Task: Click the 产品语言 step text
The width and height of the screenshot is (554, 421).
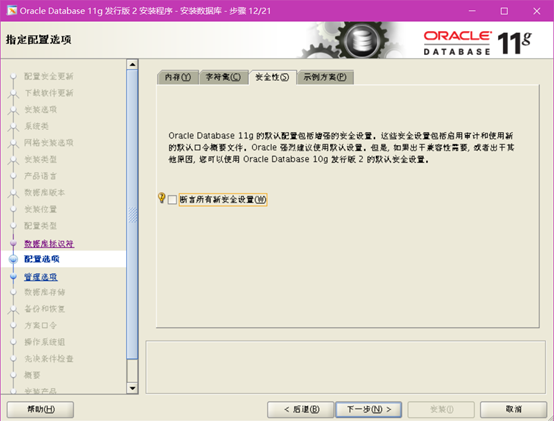Action: [x=40, y=176]
